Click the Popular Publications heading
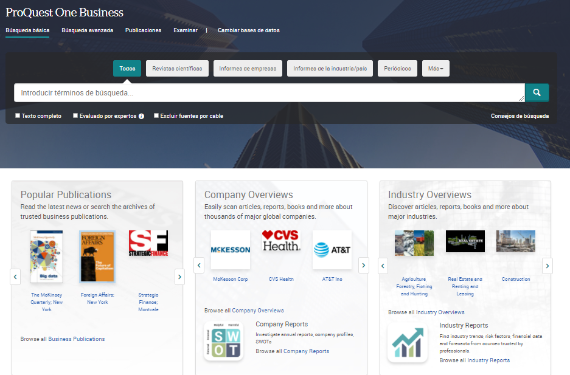Viewport: 570px width, 375px height. coord(66,195)
